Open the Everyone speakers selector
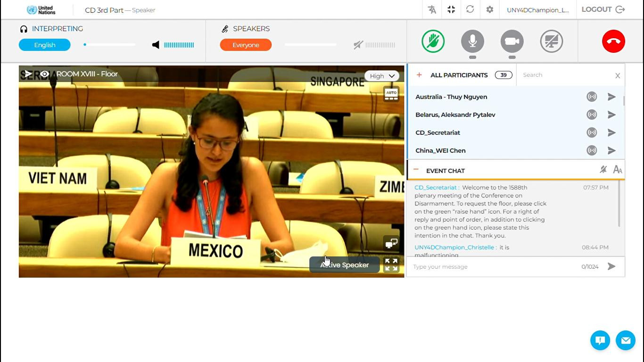This screenshot has height=362, width=644. tap(246, 45)
